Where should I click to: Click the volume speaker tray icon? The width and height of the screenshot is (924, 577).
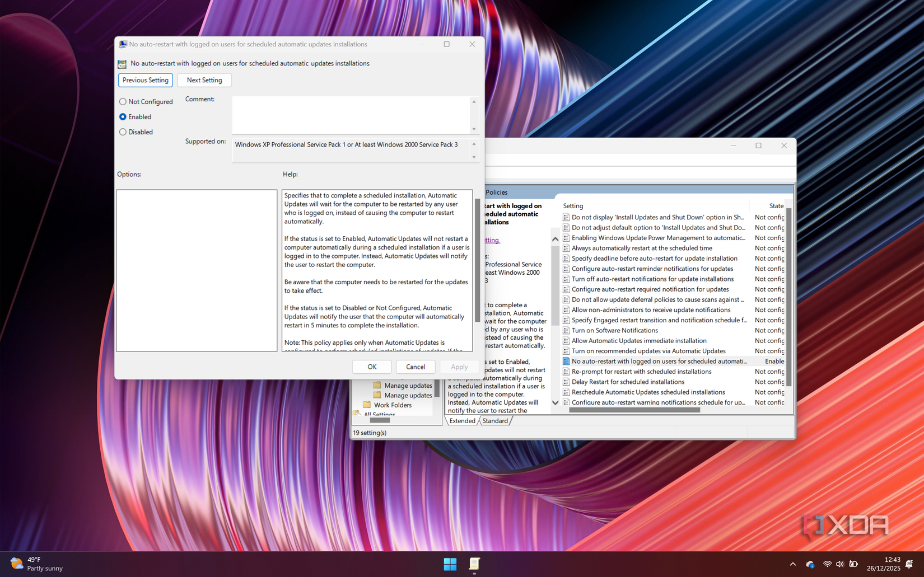click(x=840, y=564)
